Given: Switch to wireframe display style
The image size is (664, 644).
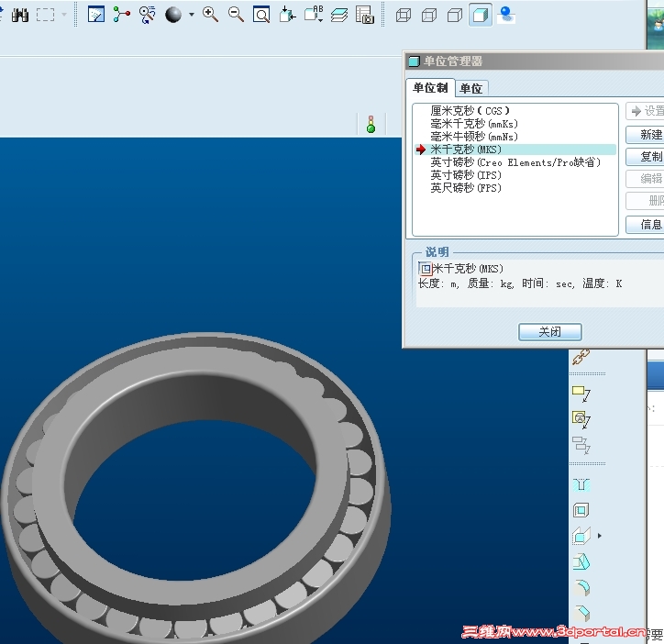Looking at the screenshot, I should click(x=404, y=16).
